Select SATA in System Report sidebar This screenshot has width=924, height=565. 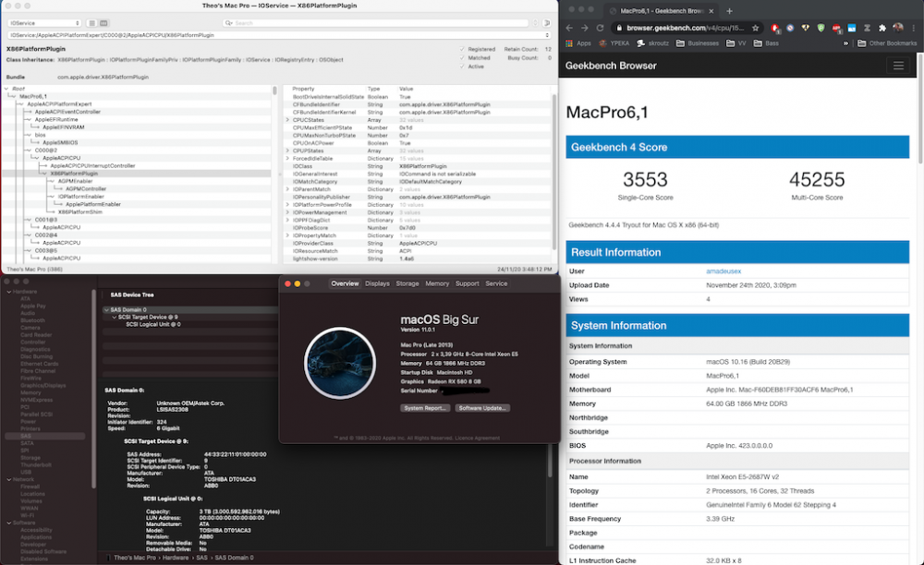(27, 443)
